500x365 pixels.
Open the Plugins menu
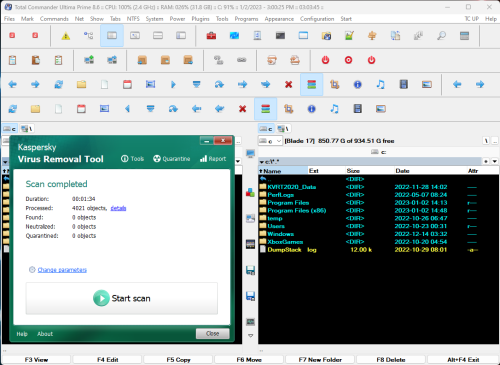point(200,19)
